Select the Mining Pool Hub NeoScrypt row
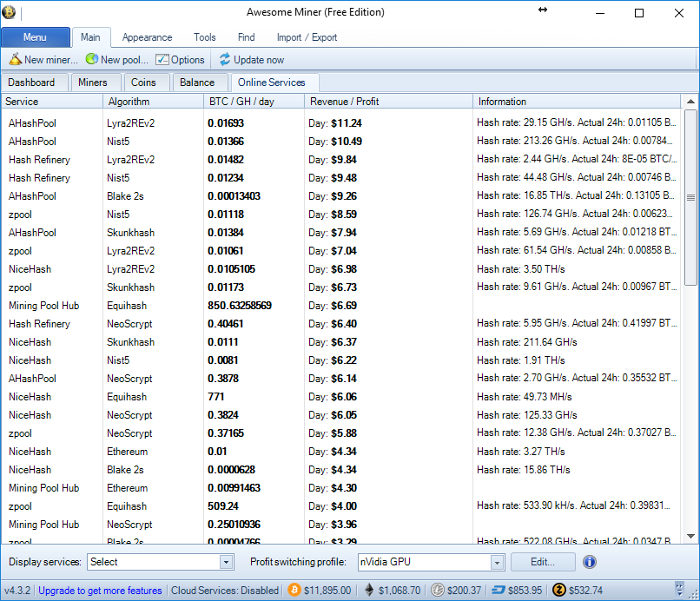Screen dimensions: 700x601 [341, 525]
